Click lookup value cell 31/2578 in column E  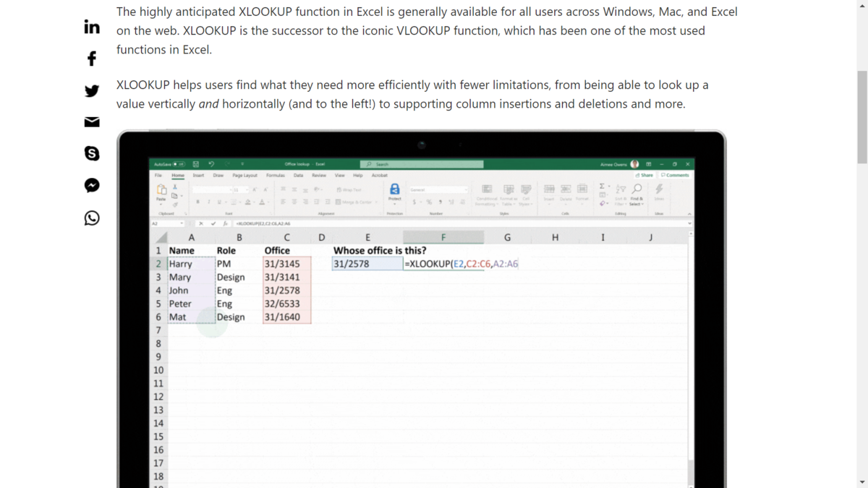367,264
